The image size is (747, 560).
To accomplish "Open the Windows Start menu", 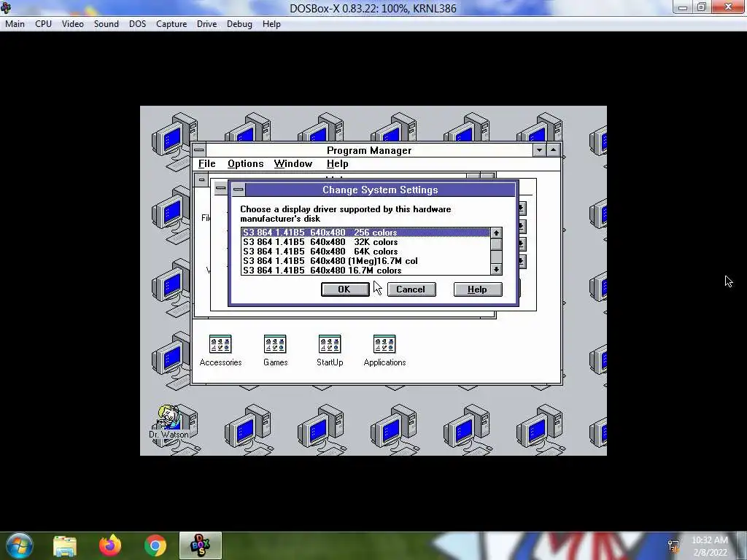I will 19,545.
